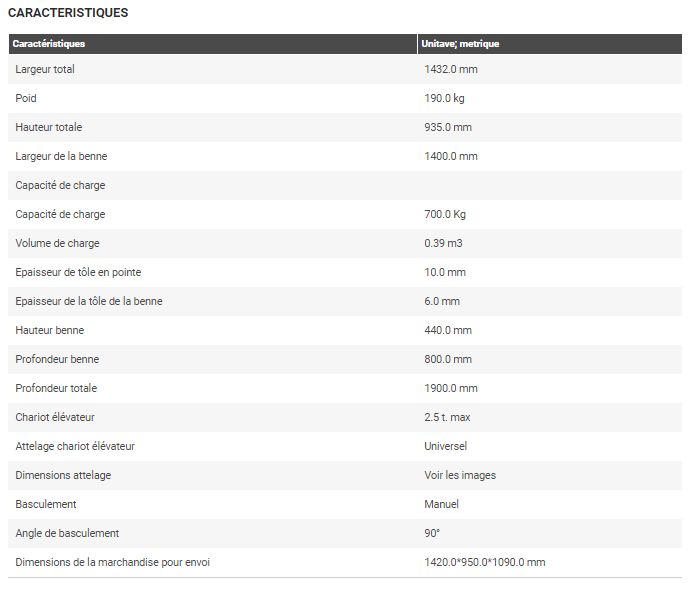691x591 pixels.
Task: Click the 1432.0 mm value
Action: coord(450,69)
